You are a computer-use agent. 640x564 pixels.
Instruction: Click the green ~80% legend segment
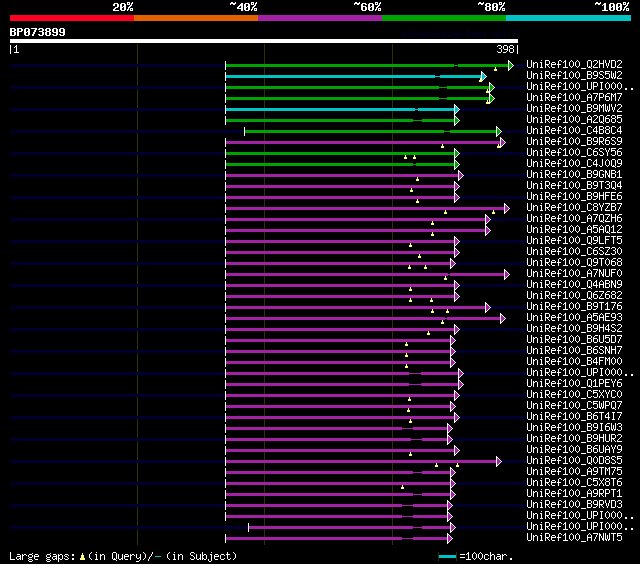click(x=444, y=18)
